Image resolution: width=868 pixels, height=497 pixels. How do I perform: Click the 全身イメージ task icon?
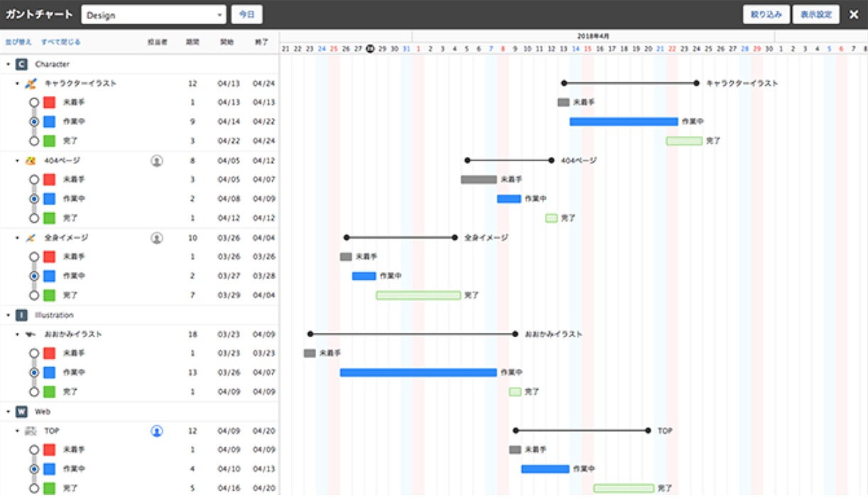[30, 238]
